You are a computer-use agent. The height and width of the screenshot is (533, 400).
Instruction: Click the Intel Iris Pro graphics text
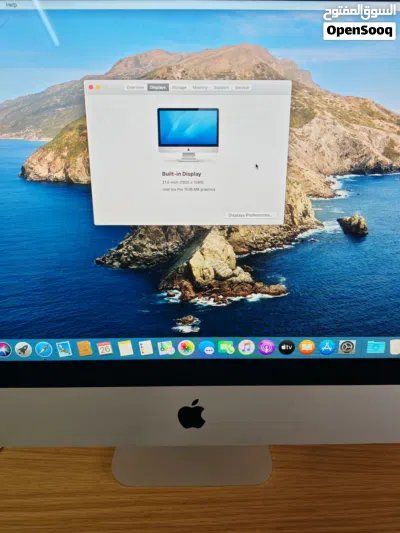[x=189, y=189]
